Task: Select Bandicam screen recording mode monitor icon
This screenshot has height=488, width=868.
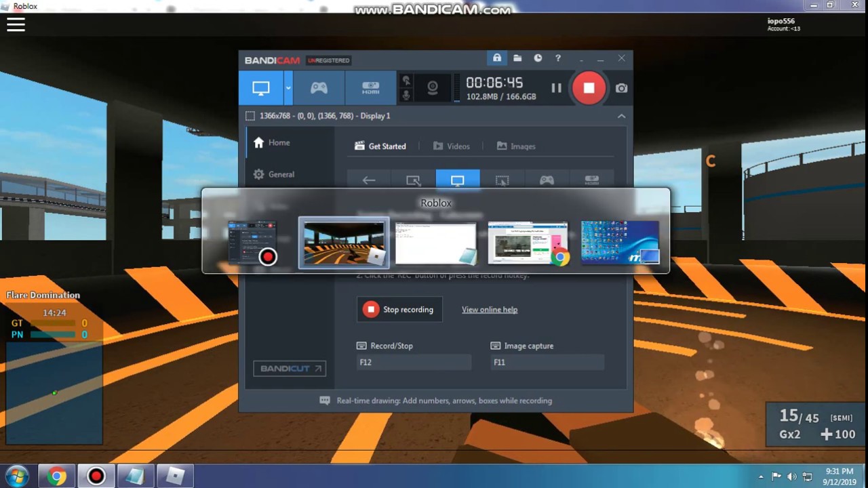Action: click(x=261, y=88)
